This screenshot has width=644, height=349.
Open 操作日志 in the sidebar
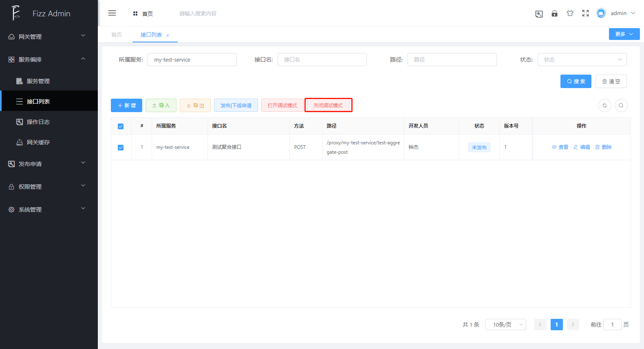49,122
